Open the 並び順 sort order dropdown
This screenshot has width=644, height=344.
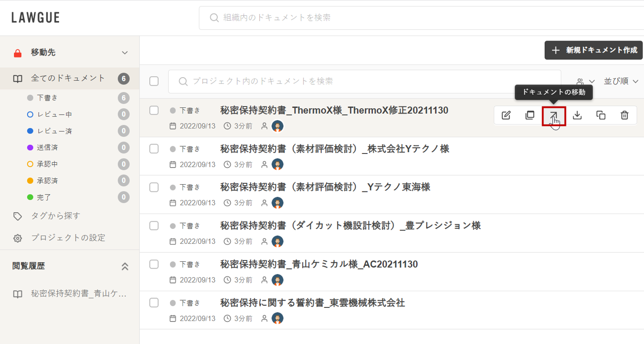coord(621,81)
